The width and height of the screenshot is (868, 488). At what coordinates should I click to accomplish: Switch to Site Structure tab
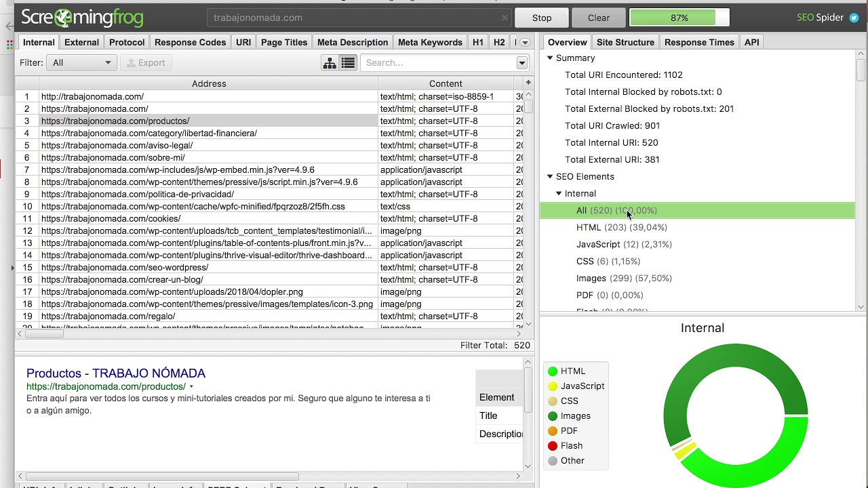[x=625, y=42]
